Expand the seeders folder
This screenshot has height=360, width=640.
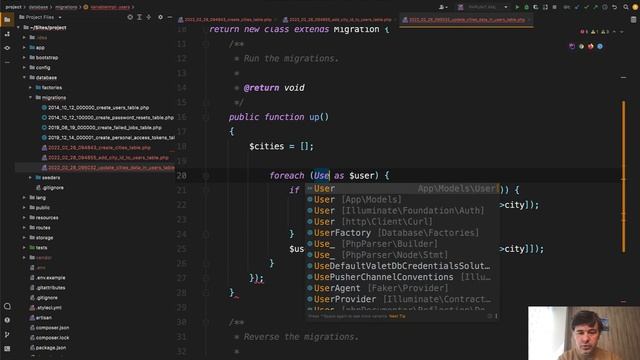tap(30, 178)
